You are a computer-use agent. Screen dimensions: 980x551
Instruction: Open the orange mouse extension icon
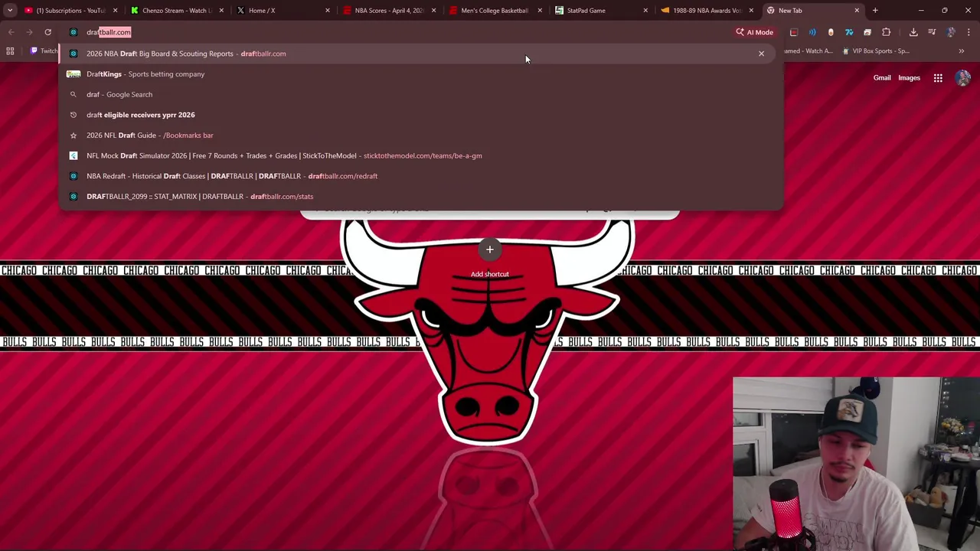831,32
